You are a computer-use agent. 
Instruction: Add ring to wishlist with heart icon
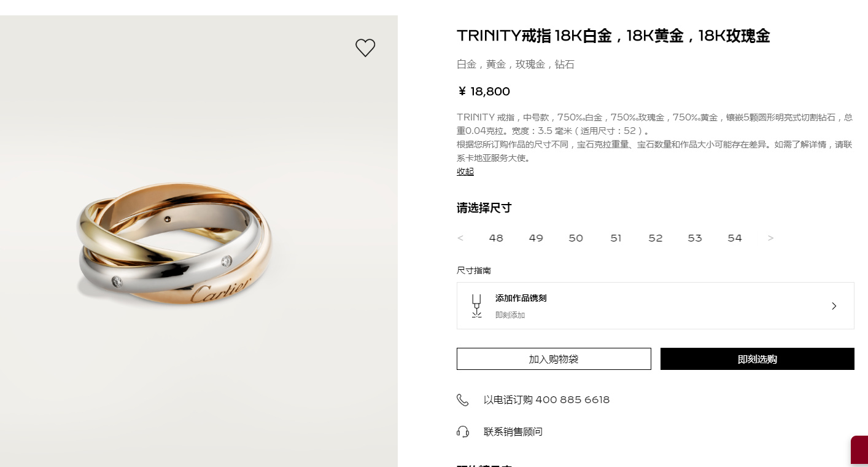click(x=365, y=48)
